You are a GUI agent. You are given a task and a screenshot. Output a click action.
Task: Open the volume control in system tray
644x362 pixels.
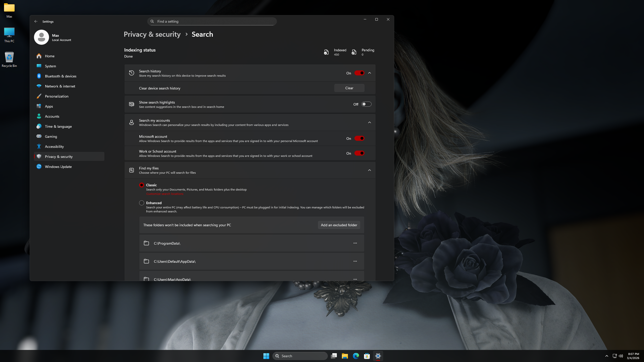tap(621, 356)
